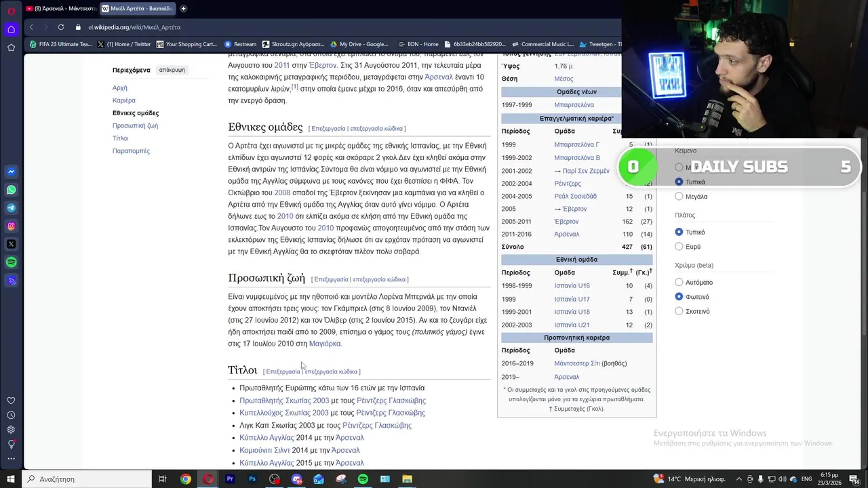Open the Your Shopping Cart bookmark
This screenshot has width=868, height=488.
[186, 44]
